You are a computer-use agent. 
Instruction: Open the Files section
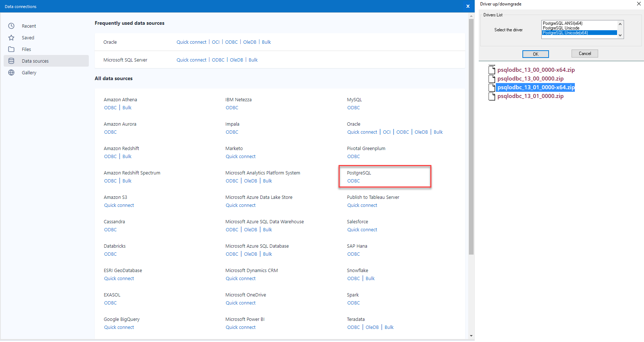pos(46,49)
